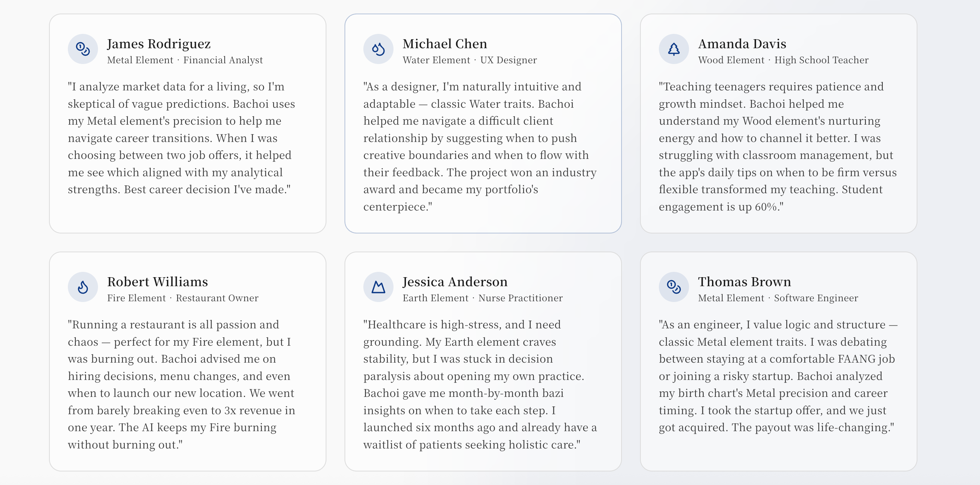Click the Robert Williams name heading
Image resolution: width=980 pixels, height=485 pixels.
pyautogui.click(x=158, y=282)
